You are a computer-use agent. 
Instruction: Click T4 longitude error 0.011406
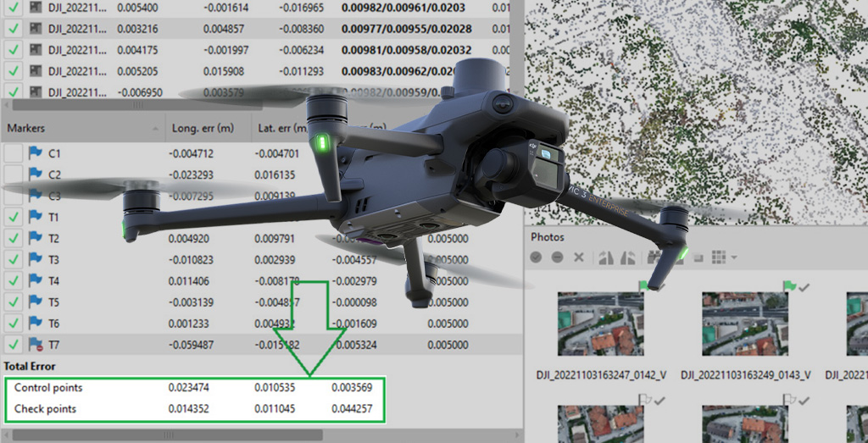click(189, 281)
